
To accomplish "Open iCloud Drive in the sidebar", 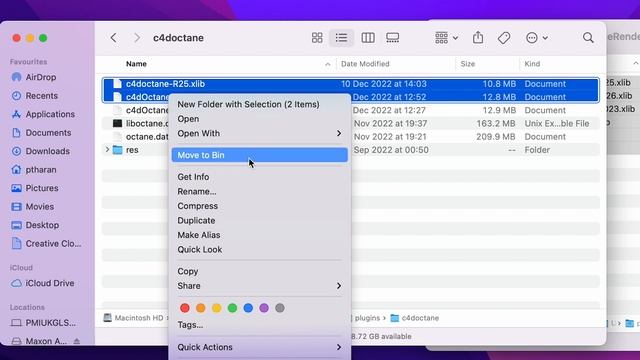I will (49, 283).
